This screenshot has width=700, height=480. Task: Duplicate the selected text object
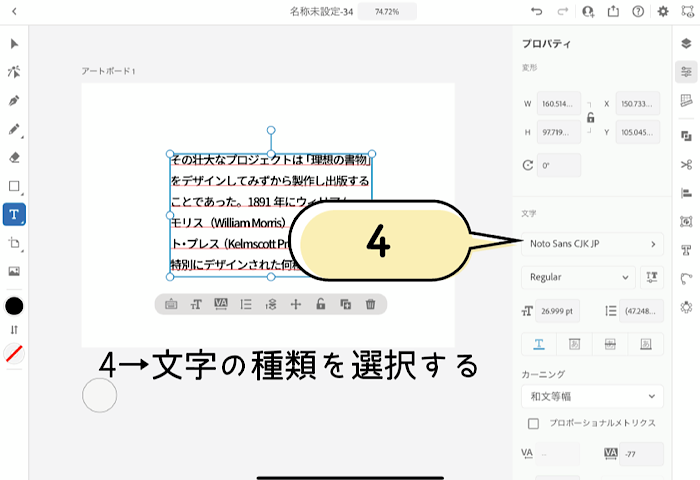click(346, 305)
